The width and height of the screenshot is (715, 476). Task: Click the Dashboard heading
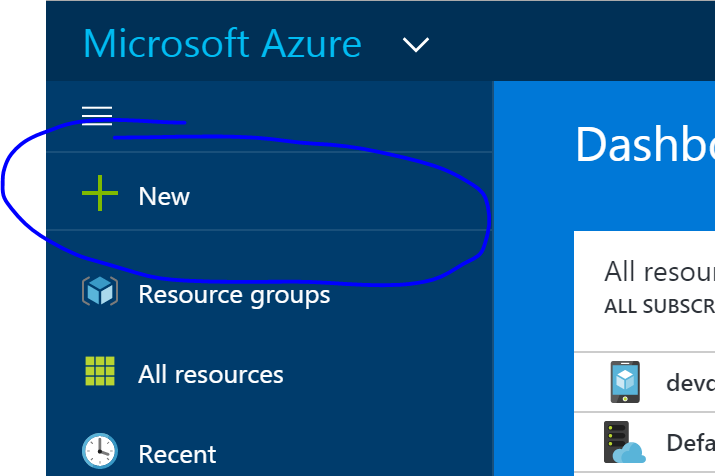tap(645, 145)
